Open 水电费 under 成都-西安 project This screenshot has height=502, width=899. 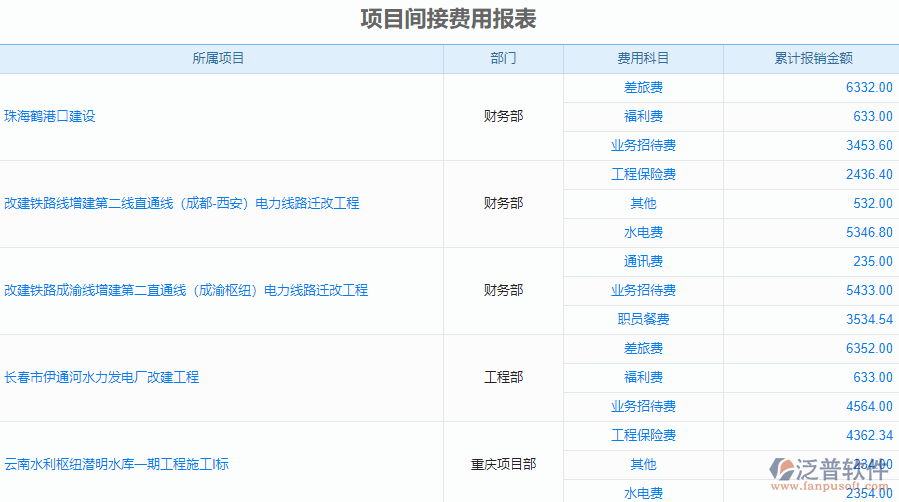(643, 233)
